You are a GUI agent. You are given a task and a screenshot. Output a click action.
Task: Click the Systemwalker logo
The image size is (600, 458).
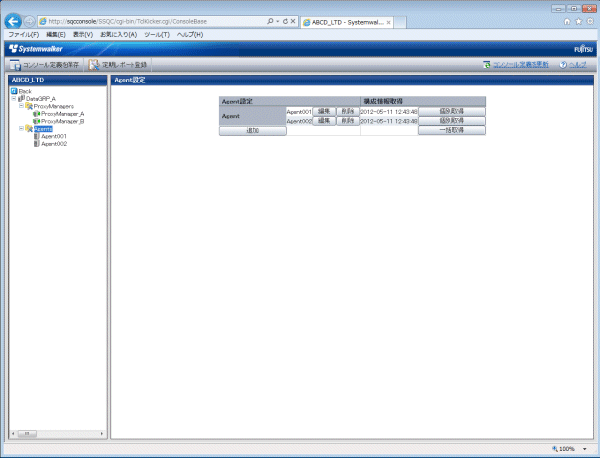(x=36, y=49)
